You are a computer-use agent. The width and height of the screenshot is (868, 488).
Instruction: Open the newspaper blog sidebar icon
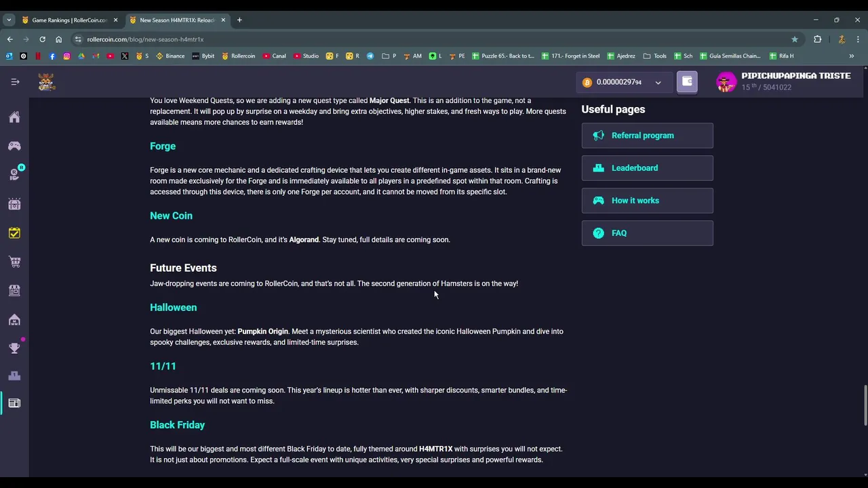[14, 403]
